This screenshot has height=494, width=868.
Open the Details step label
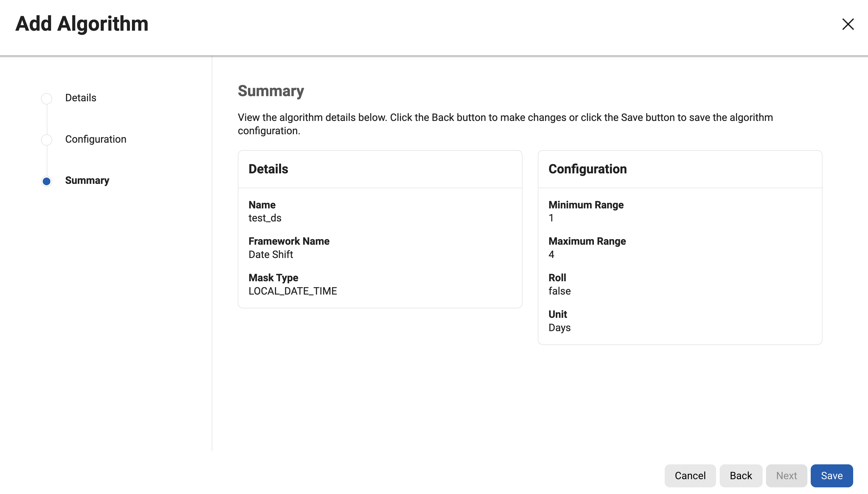click(x=81, y=98)
